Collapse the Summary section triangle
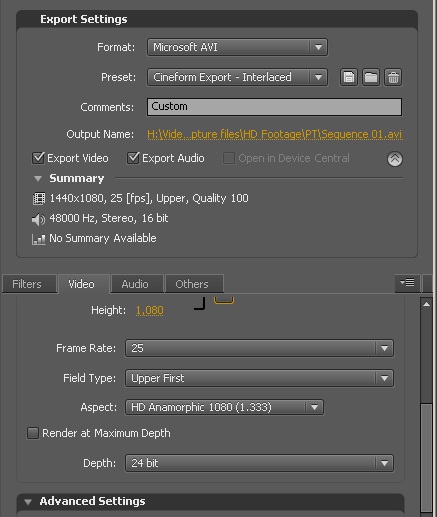Screen dimensions: 437x517 [x=38, y=179]
